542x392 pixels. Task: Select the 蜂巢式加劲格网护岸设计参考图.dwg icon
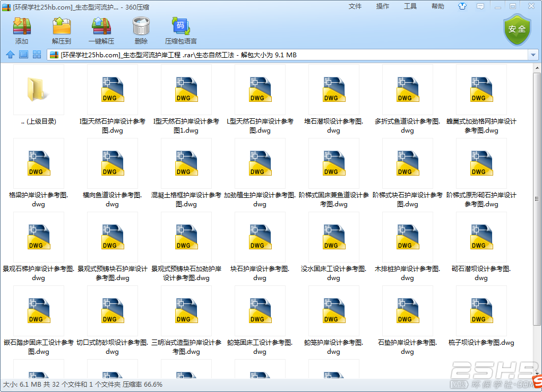pos(481,90)
